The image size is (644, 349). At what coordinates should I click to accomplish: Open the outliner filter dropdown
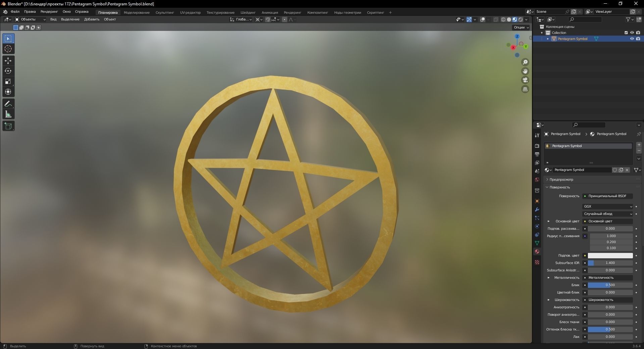point(630,19)
